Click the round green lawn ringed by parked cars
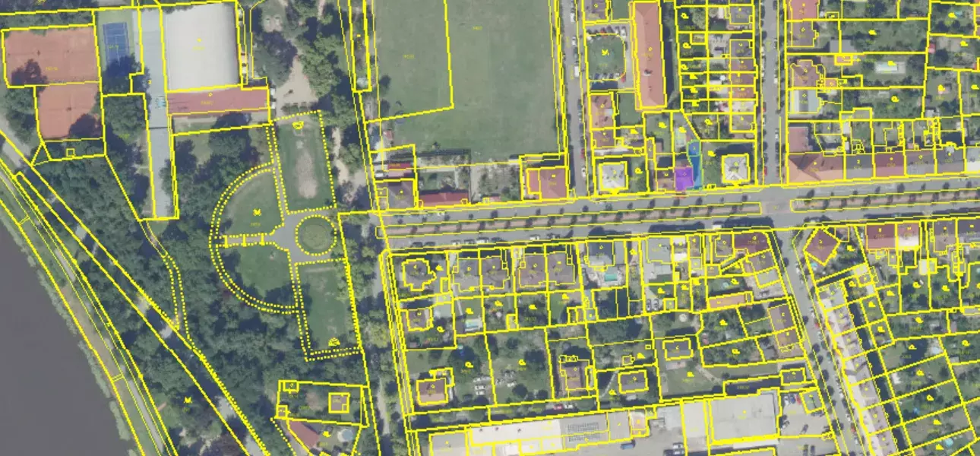 tap(605, 55)
